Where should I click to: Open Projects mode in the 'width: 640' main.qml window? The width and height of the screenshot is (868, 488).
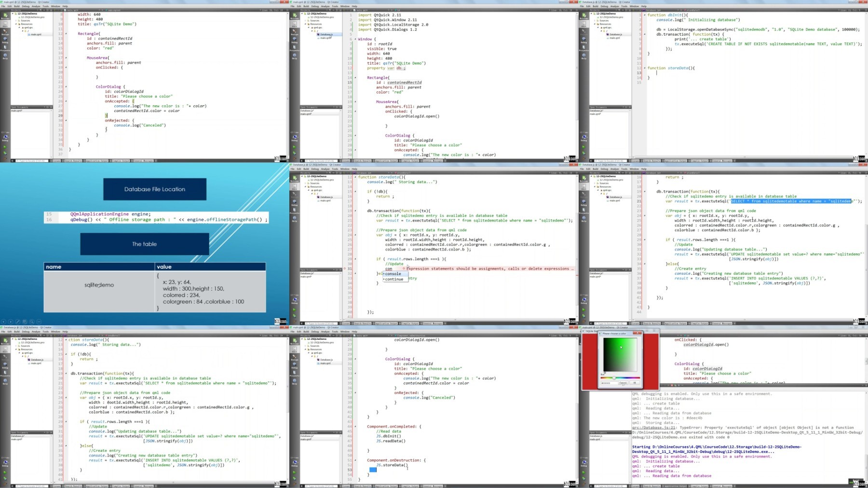pyautogui.click(x=5, y=48)
